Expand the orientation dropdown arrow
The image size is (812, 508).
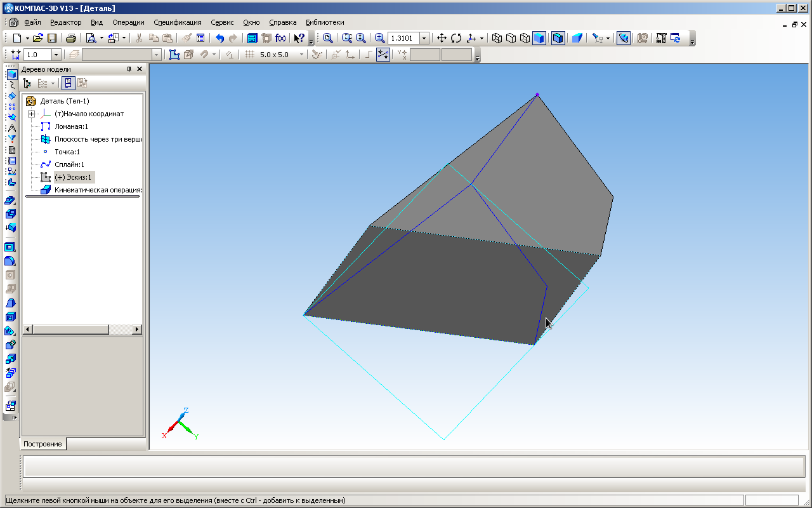[x=481, y=38]
